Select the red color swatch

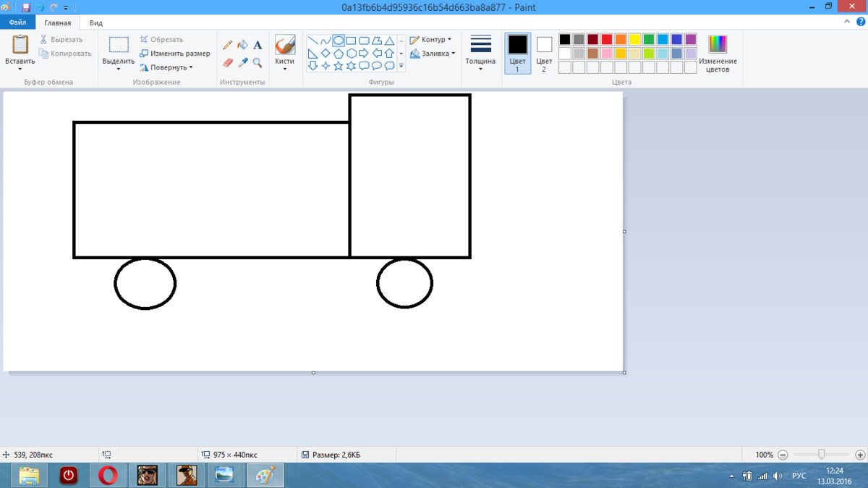(606, 39)
